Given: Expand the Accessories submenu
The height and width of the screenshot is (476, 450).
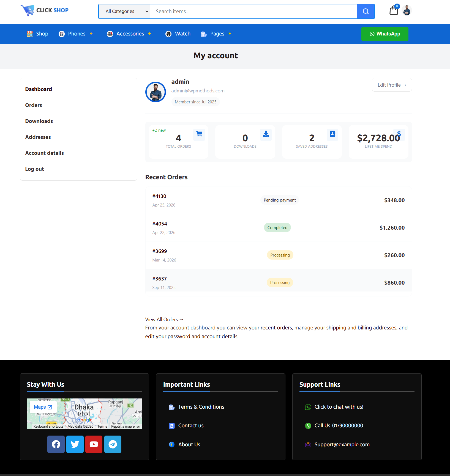Looking at the screenshot, I should [x=150, y=34].
